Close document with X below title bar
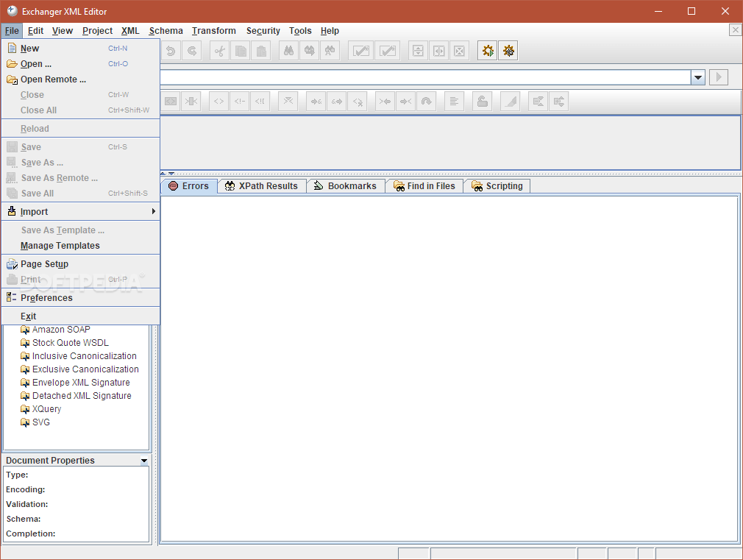Image resolution: width=743 pixels, height=560 pixels. point(735,30)
